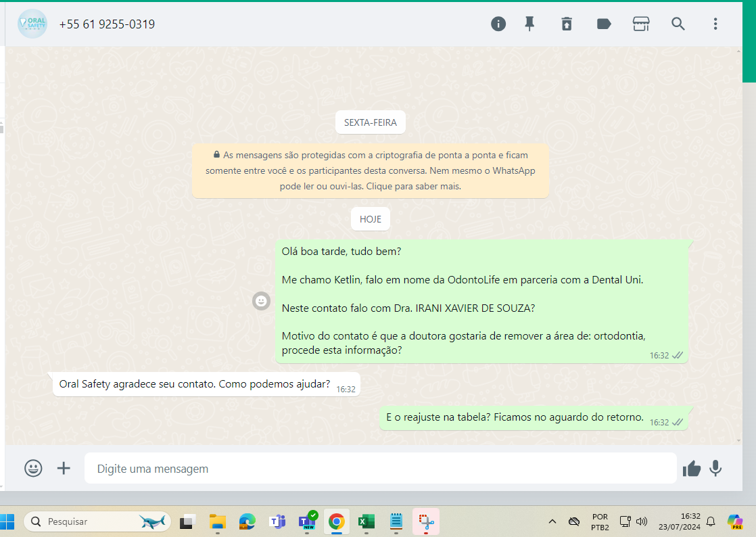The width and height of the screenshot is (756, 537).
Task: React to the first message with emoji button
Action: [261, 301]
